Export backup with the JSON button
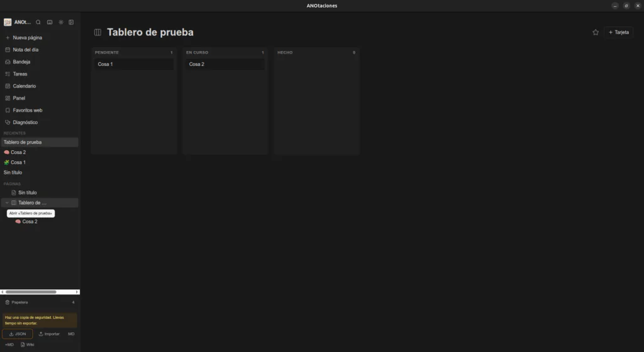Image resolution: width=644 pixels, height=352 pixels. (17, 334)
